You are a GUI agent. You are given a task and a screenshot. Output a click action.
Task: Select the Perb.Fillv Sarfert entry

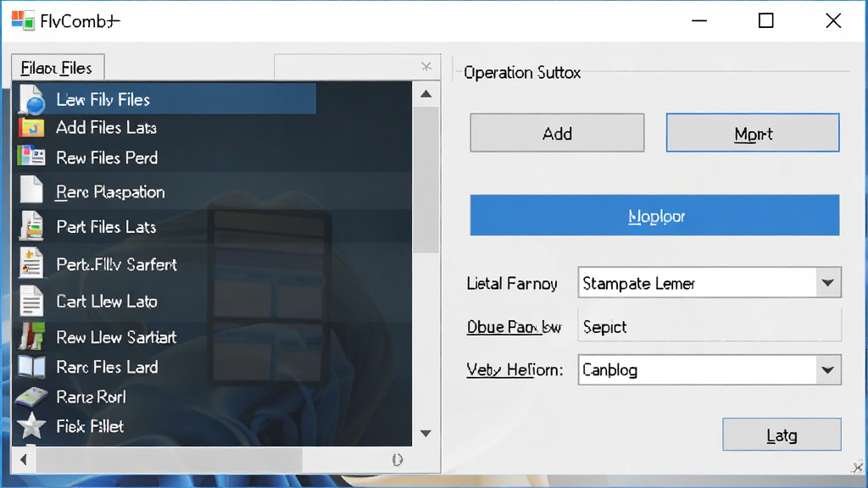212,264
